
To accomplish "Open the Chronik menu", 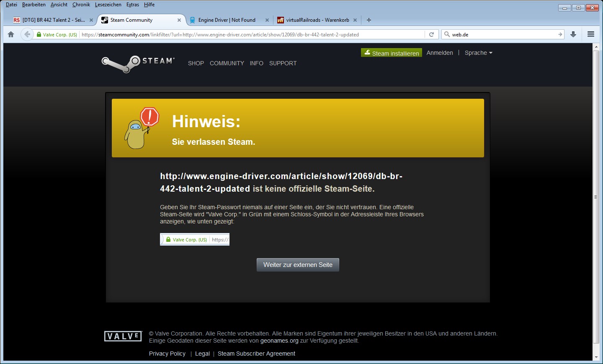I will [81, 5].
